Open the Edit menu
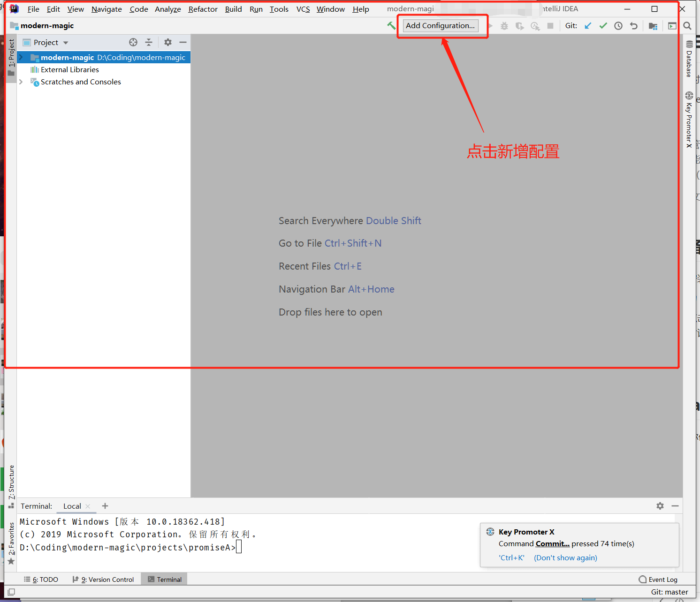This screenshot has height=602, width=700. point(53,9)
